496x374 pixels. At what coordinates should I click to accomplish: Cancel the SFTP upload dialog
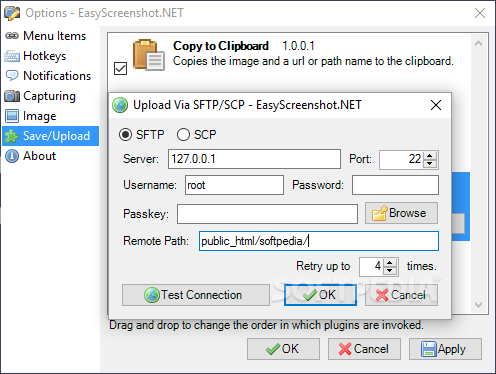pyautogui.click(x=401, y=295)
